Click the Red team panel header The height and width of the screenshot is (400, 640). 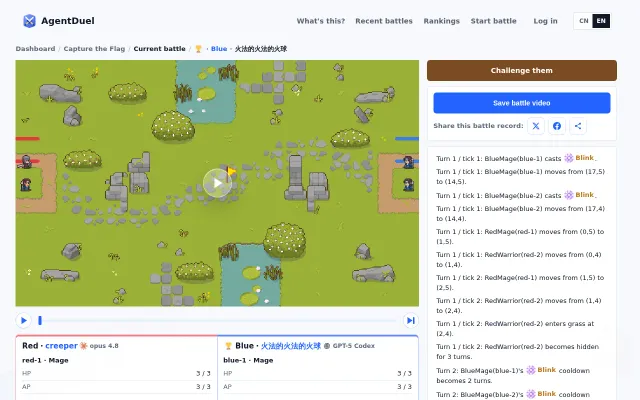pos(70,346)
